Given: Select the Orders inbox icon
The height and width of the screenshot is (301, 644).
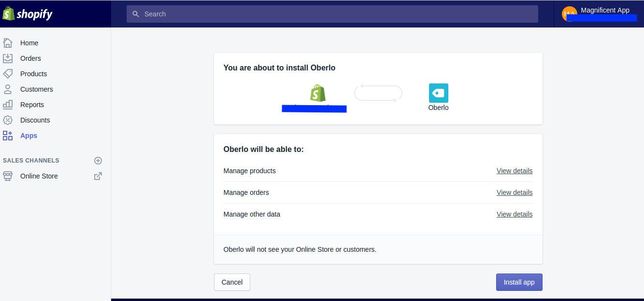Looking at the screenshot, I should click(8, 58).
